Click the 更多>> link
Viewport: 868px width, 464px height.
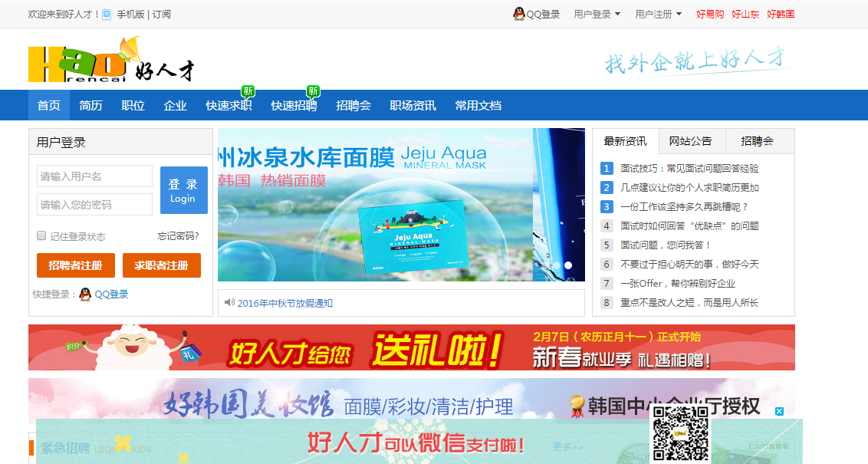point(568,446)
